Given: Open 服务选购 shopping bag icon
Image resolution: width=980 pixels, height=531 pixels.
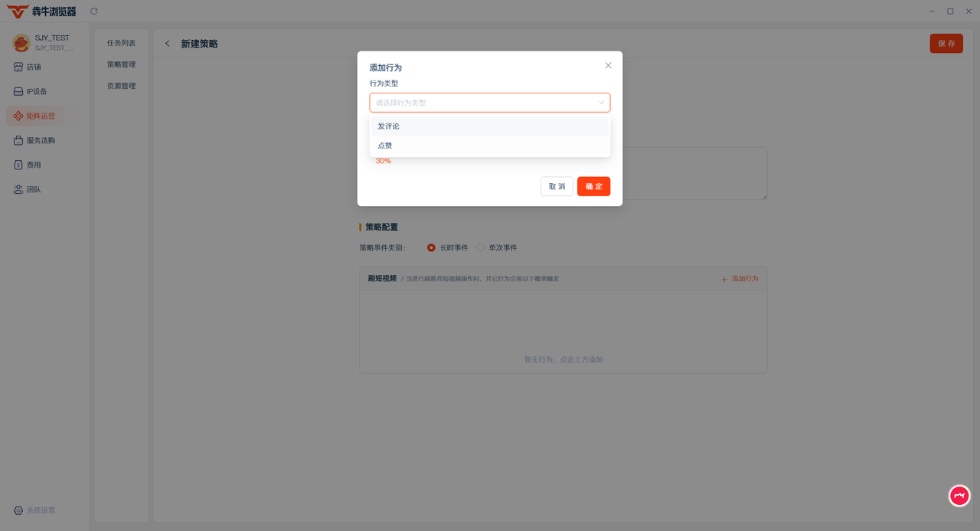Looking at the screenshot, I should (18, 140).
